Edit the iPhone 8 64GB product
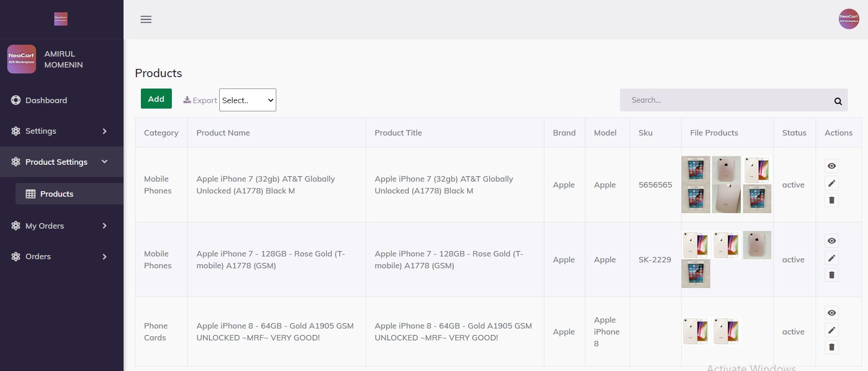The height and width of the screenshot is (371, 868). click(x=832, y=330)
